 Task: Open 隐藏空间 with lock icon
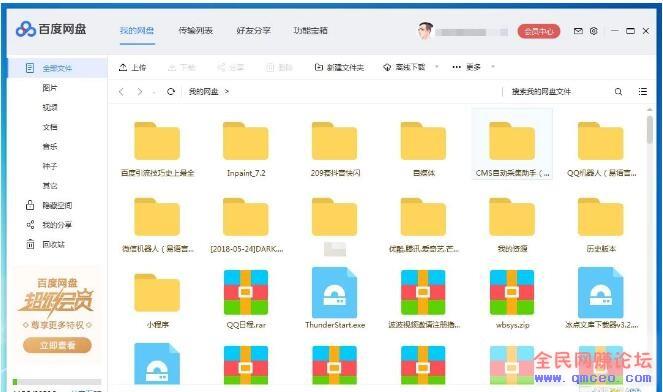49,205
